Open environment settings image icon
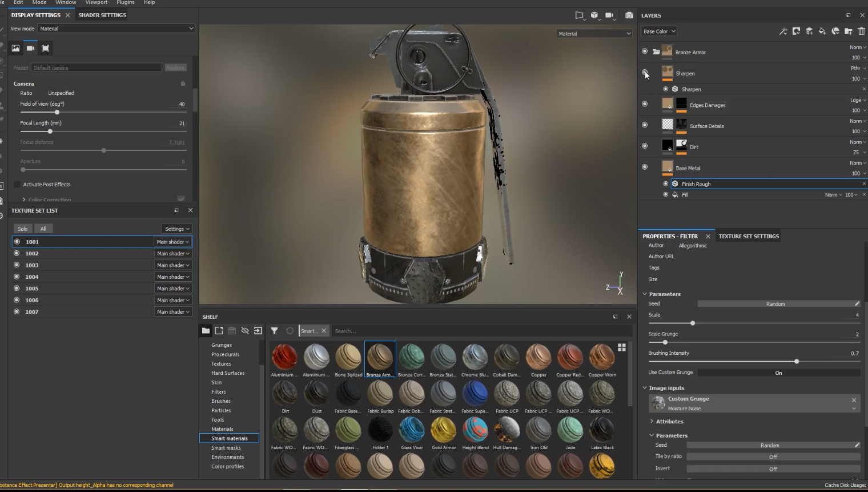This screenshot has height=492, width=868. (15, 49)
